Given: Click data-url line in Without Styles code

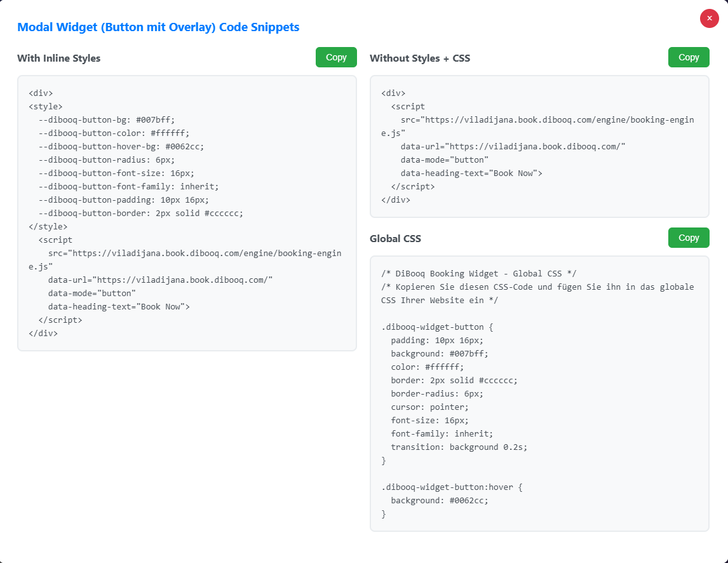Looking at the screenshot, I should point(513,146).
